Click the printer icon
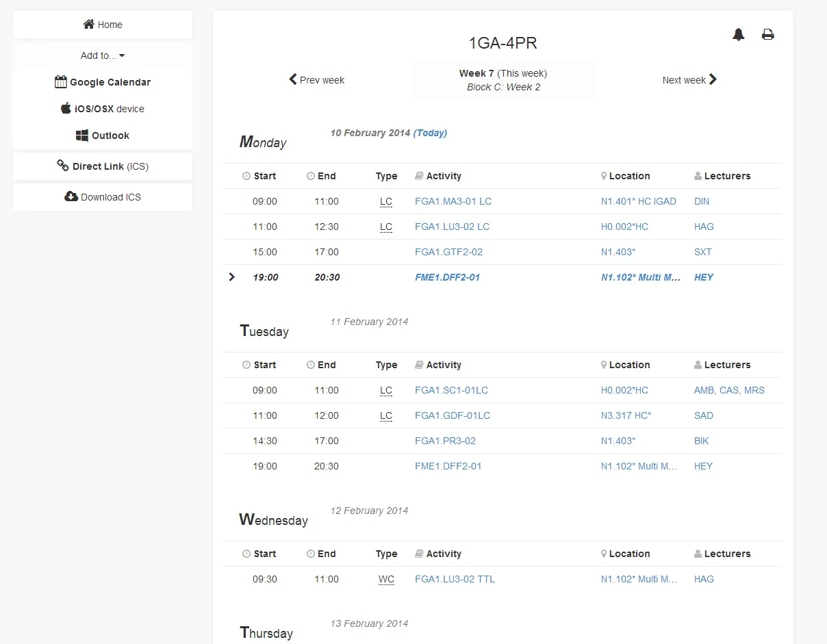The height and width of the screenshot is (644, 827). [x=768, y=34]
